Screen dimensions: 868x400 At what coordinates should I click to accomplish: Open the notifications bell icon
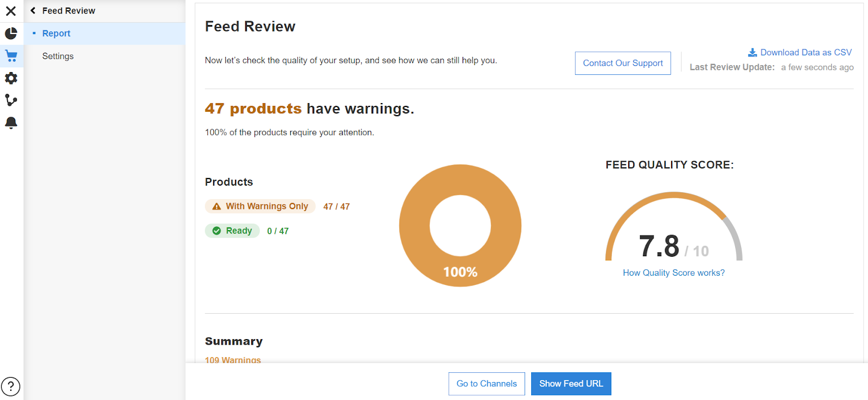11,123
